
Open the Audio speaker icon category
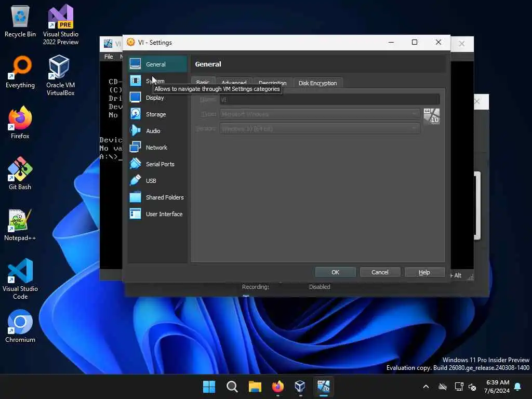click(136, 130)
